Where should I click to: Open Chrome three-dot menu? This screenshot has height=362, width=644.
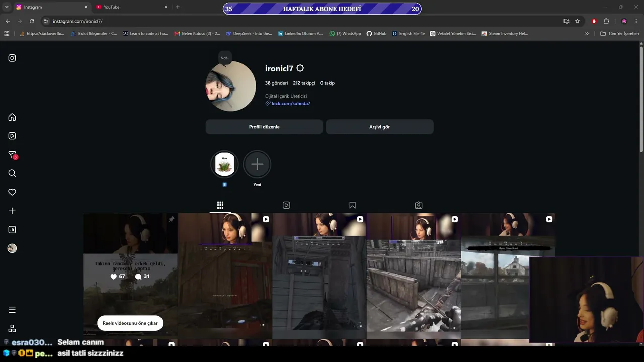[636, 21]
